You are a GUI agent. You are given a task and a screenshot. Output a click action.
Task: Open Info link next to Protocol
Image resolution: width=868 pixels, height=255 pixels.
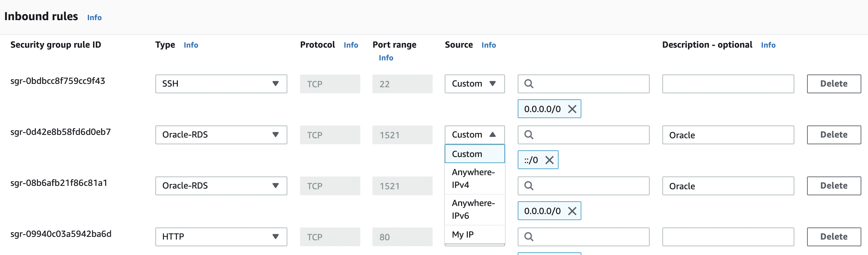[x=351, y=45]
